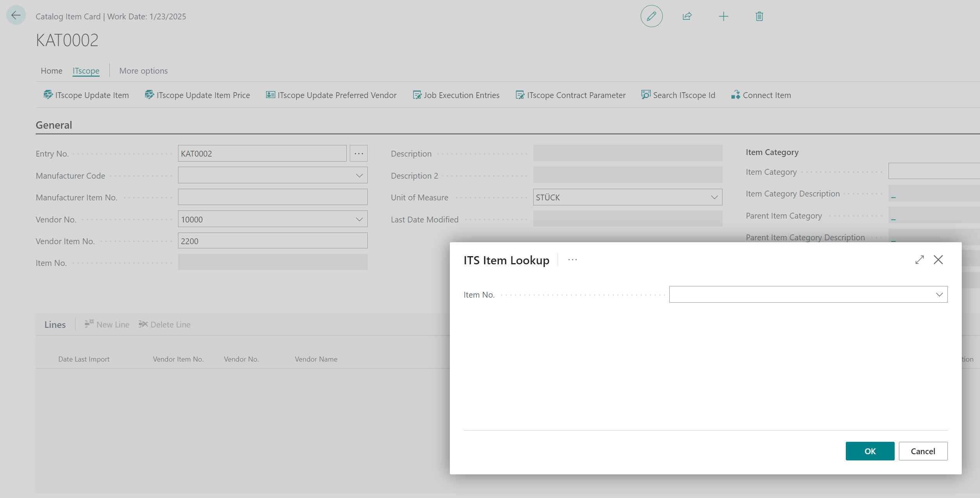This screenshot has width=980, height=498.
Task: Click ITscope Contract Parameter icon
Action: coord(519,95)
